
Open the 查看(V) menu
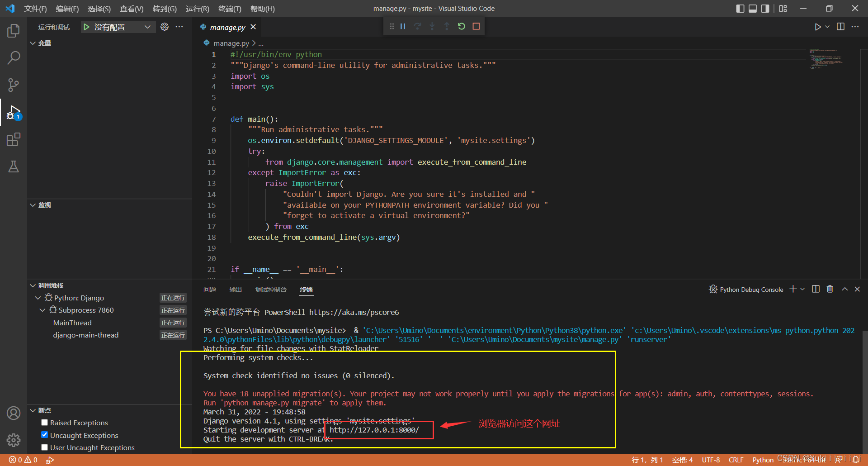point(132,9)
